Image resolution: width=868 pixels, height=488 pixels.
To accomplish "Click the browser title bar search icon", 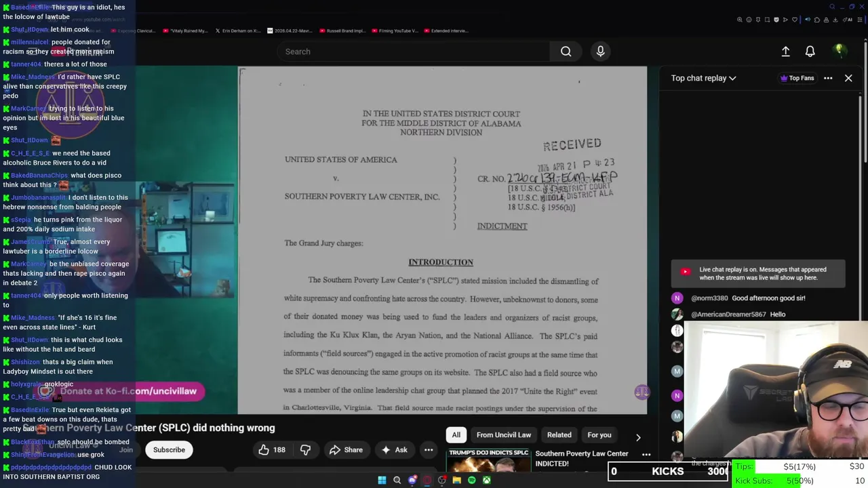I will (832, 7).
